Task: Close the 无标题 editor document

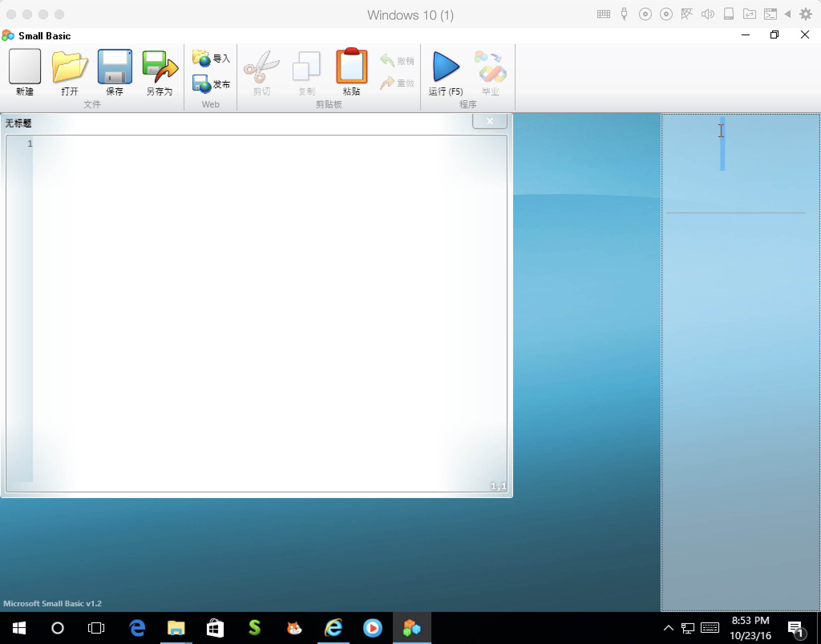Action: click(x=489, y=121)
